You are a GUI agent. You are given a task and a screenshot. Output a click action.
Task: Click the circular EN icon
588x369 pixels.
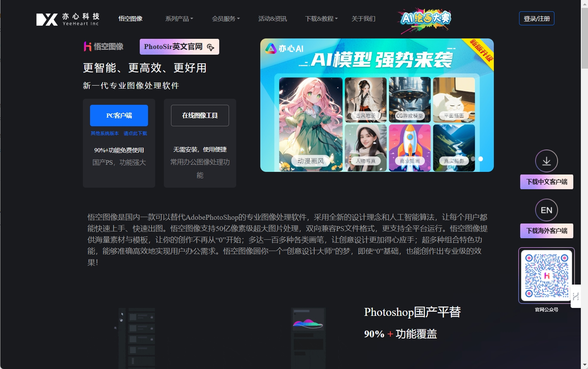[x=547, y=210]
